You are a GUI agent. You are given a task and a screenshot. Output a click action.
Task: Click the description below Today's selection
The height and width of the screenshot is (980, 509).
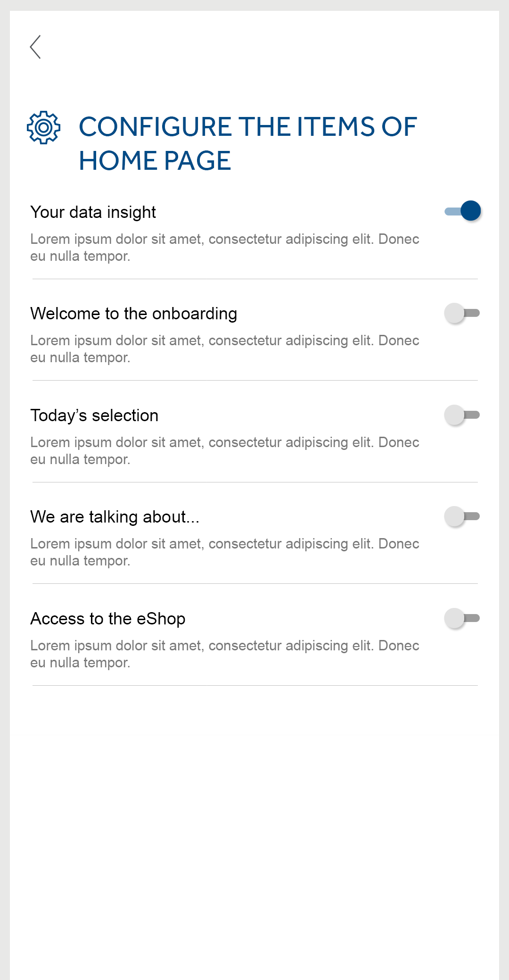coord(224,450)
